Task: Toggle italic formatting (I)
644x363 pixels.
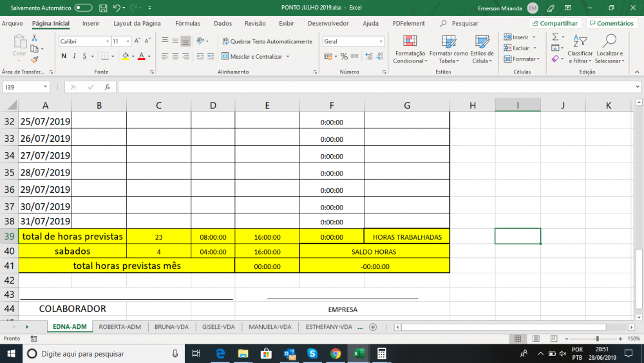Action: pos(75,56)
